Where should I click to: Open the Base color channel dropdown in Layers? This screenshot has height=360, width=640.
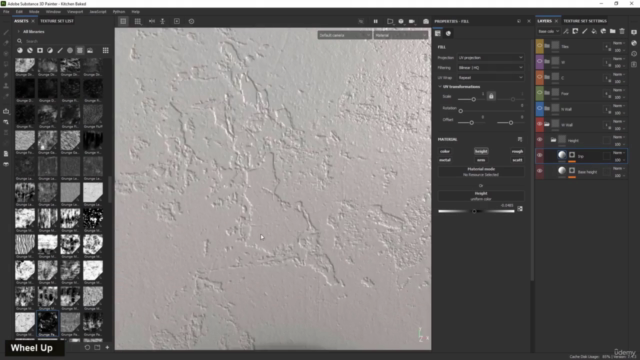point(549,31)
